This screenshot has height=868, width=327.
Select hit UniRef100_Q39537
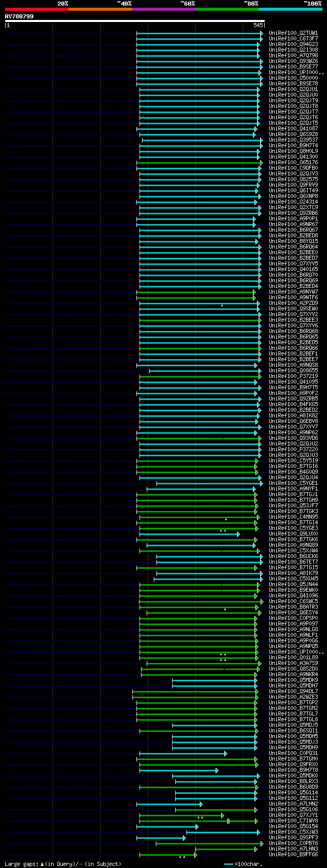click(293, 140)
